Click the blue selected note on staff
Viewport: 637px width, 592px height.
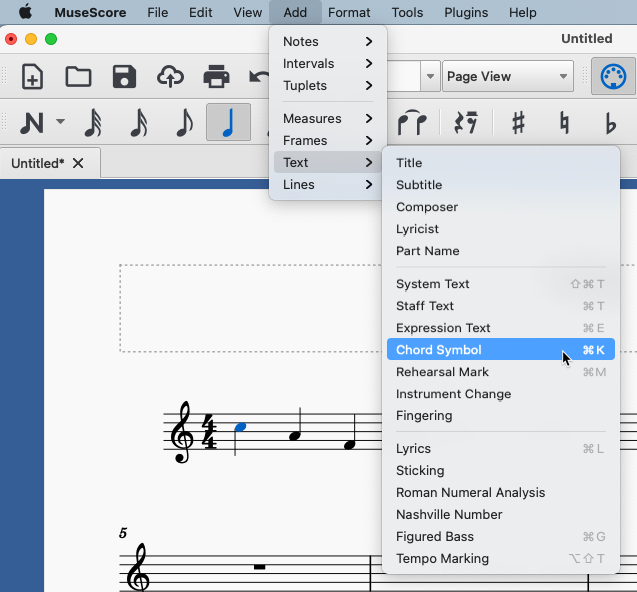click(x=240, y=427)
